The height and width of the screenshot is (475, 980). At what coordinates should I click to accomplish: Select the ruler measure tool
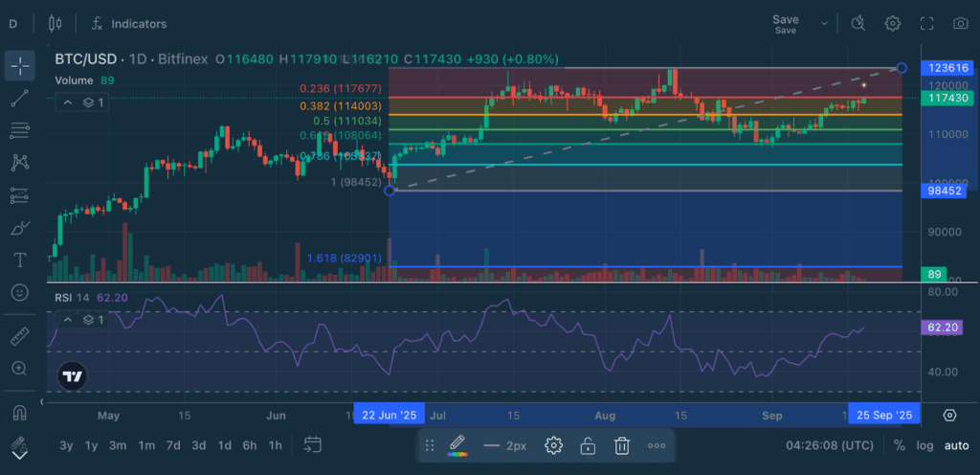20,336
